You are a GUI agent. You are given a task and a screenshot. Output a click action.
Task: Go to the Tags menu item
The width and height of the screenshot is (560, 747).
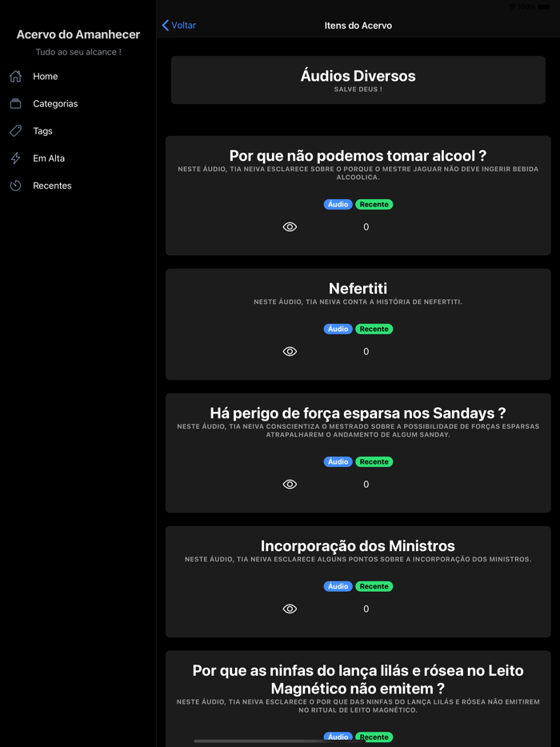pos(78,131)
